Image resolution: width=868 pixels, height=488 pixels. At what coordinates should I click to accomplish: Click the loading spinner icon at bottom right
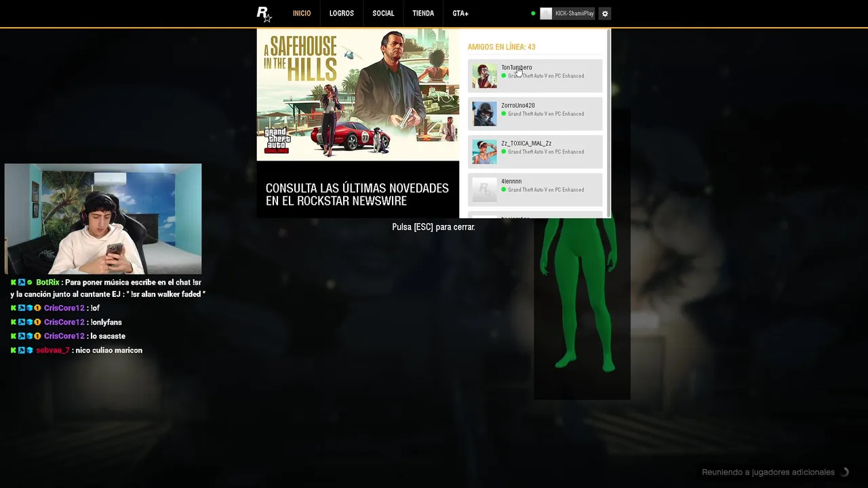(845, 472)
